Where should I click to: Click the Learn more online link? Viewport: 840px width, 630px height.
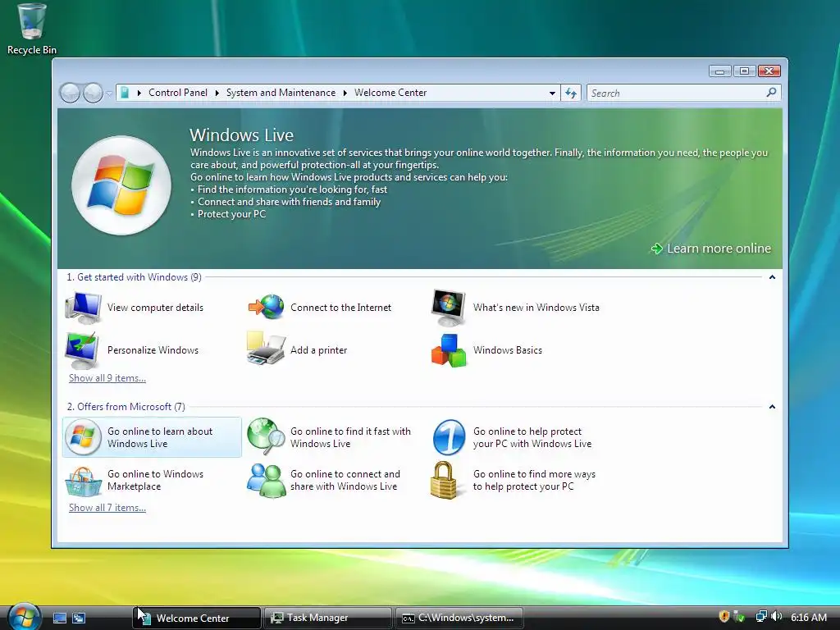[x=719, y=249]
